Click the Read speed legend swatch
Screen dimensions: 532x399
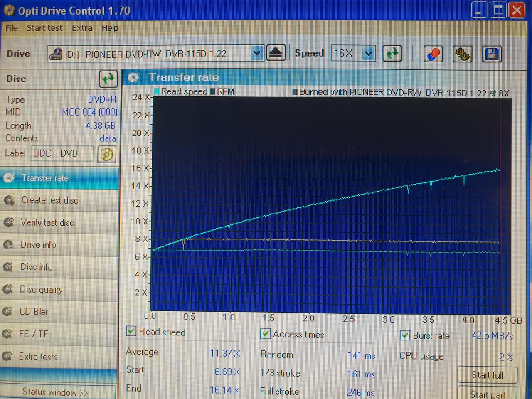click(x=157, y=91)
